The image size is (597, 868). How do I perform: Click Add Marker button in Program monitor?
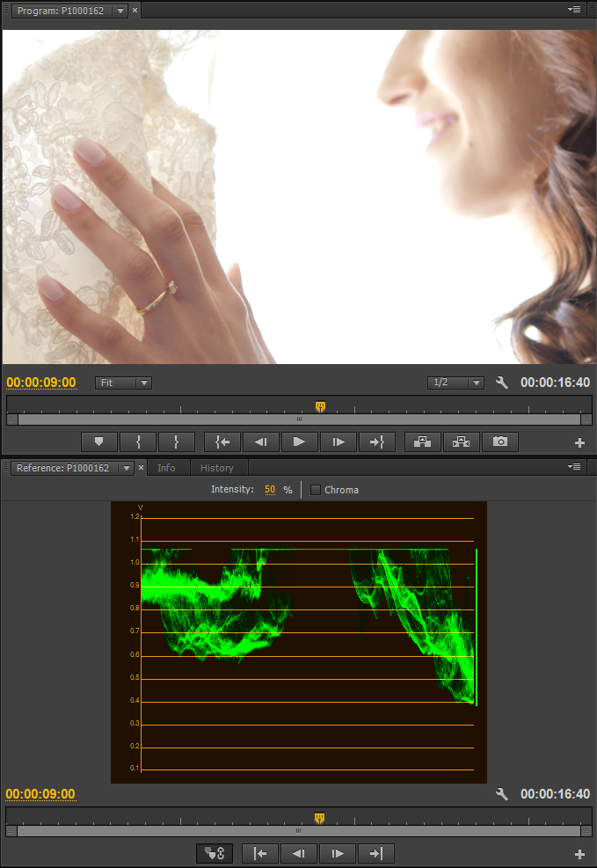click(98, 441)
